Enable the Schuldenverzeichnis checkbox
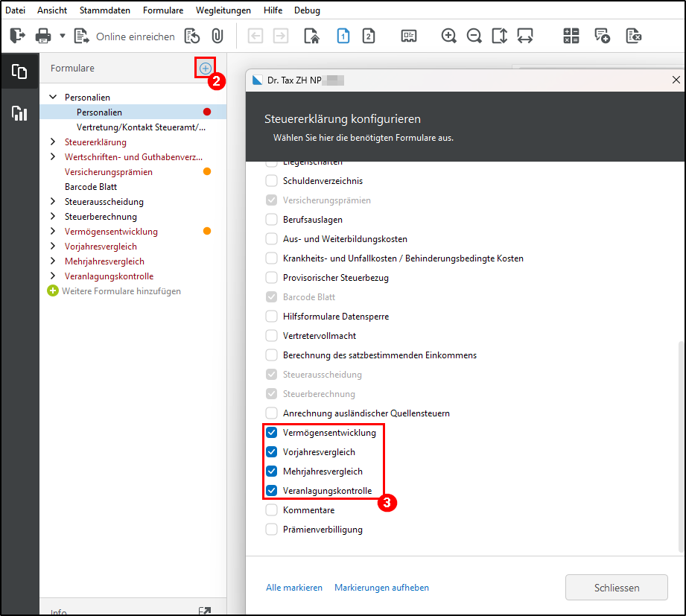This screenshot has height=616, width=686. [272, 181]
